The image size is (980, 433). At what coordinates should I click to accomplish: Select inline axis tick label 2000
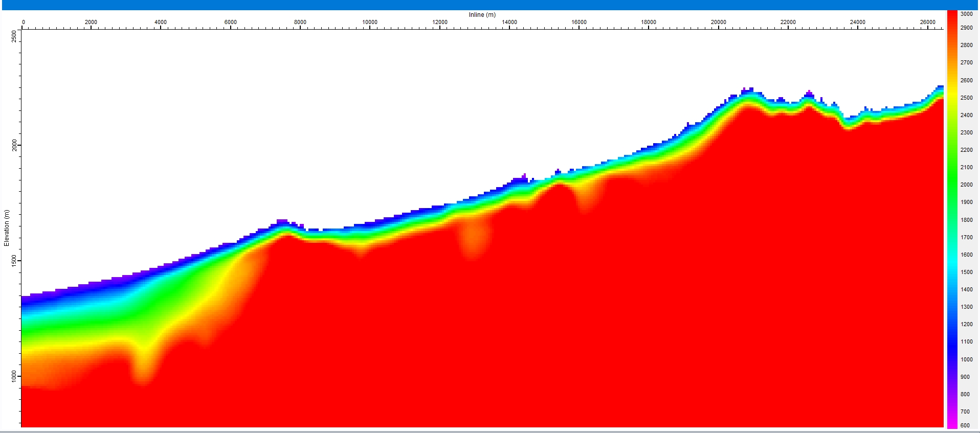pos(91,22)
